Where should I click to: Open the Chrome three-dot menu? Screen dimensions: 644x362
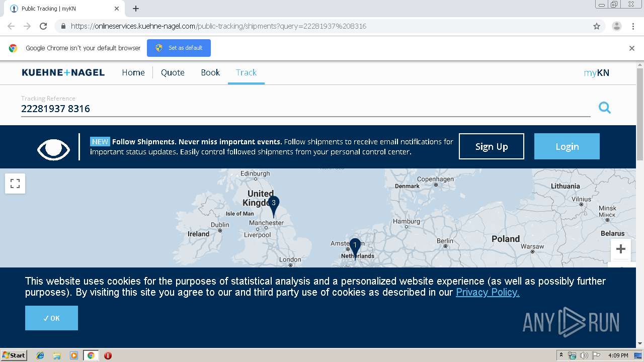633,26
